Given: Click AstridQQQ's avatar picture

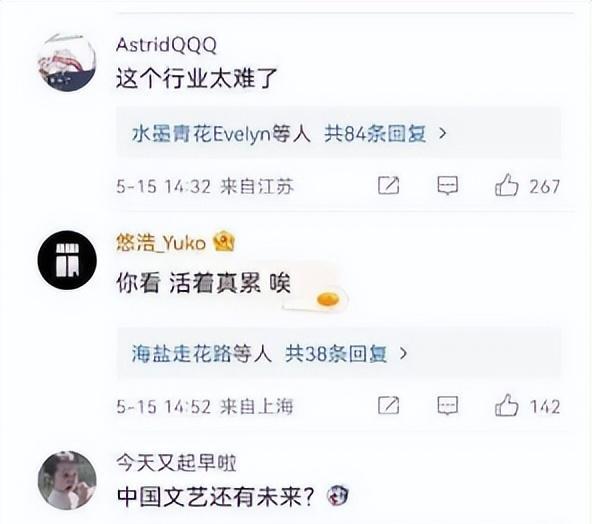Looking at the screenshot, I should click(x=67, y=63).
